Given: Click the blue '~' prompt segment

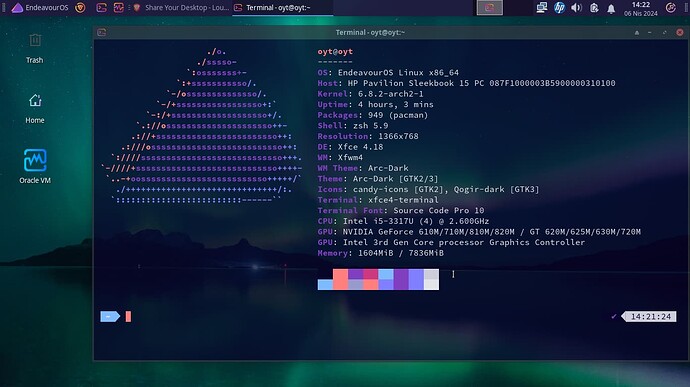Looking at the screenshot, I should coord(110,316).
